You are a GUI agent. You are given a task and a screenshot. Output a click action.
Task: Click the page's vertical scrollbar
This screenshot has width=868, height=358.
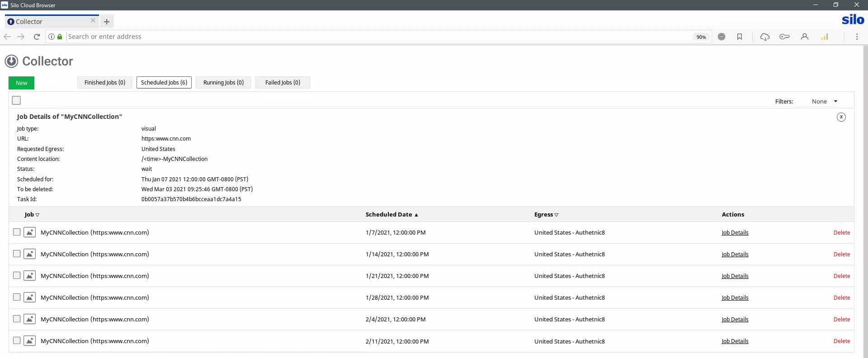865,201
